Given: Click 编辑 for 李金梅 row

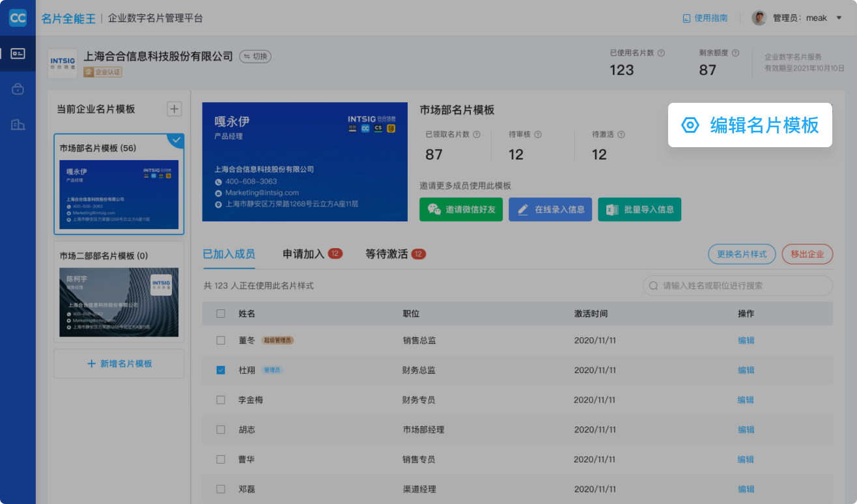Looking at the screenshot, I should pos(746,400).
